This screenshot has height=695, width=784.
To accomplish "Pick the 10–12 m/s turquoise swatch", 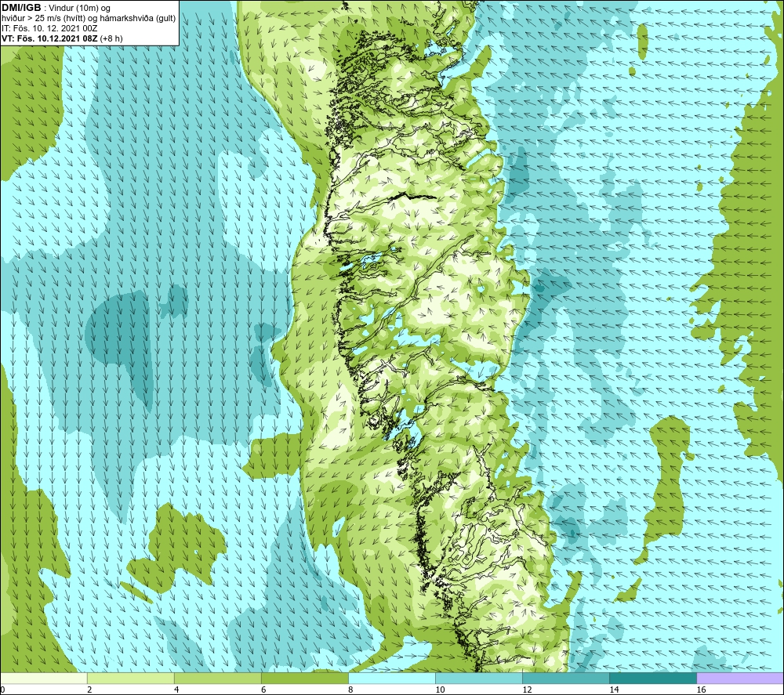I will (478, 679).
